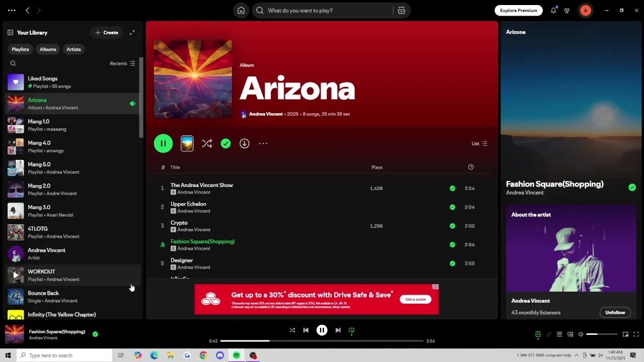Open more options for Arizona album
Screen dimensions: 644x362
click(x=263, y=144)
